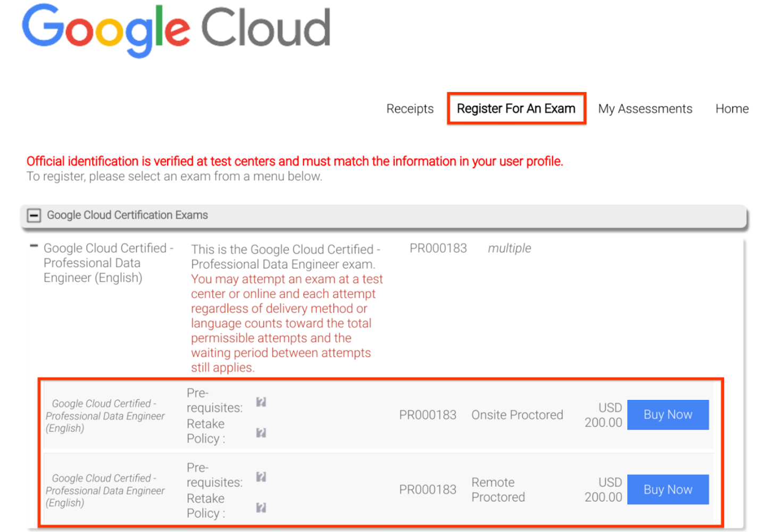Open Retake Policy help icon in Remote Proctored row
This screenshot has height=532, width=759.
click(261, 508)
